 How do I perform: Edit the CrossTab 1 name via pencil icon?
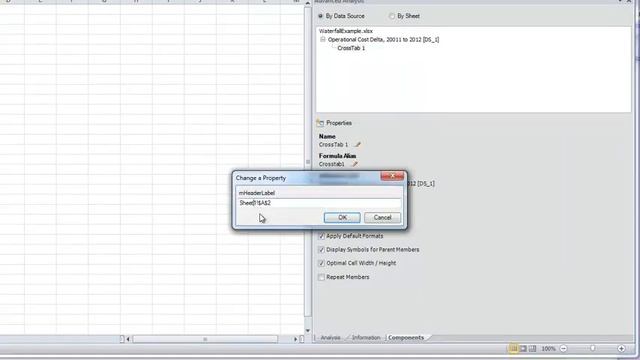[x=358, y=144]
